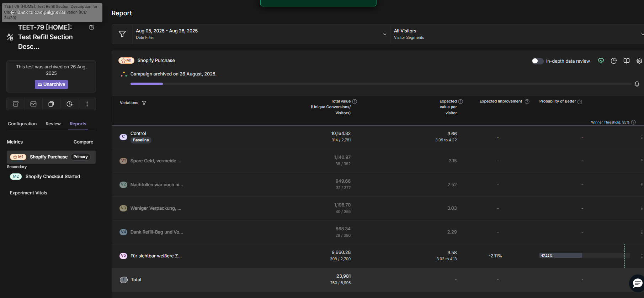Click Control total value 10,164.82

point(341,134)
